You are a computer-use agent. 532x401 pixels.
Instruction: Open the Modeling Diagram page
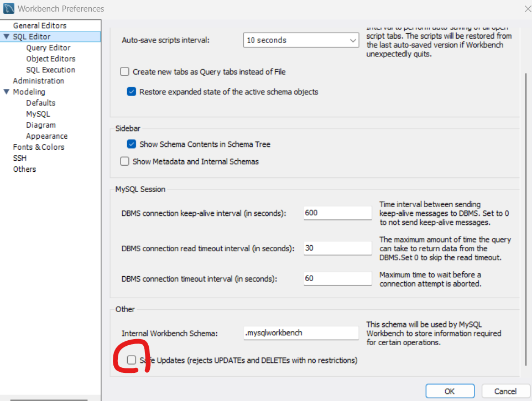tap(41, 125)
